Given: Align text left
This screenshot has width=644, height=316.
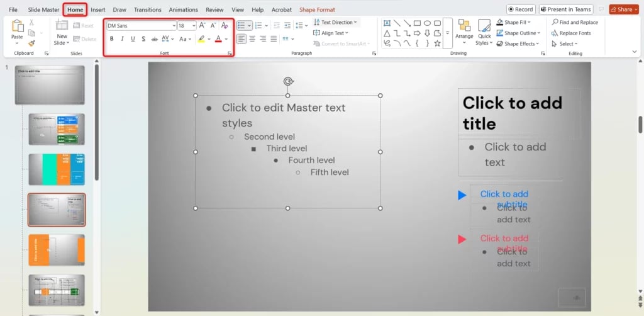Looking at the screenshot, I should point(241,39).
